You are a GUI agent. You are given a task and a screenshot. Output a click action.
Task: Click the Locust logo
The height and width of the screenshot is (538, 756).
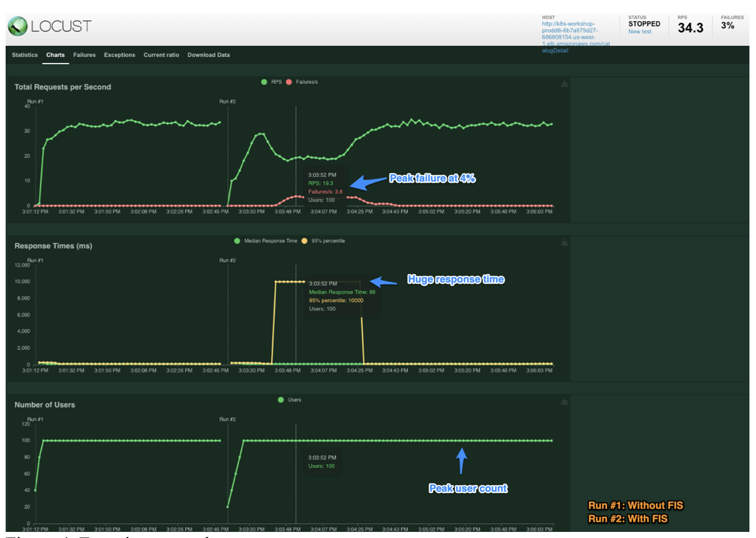(x=50, y=26)
